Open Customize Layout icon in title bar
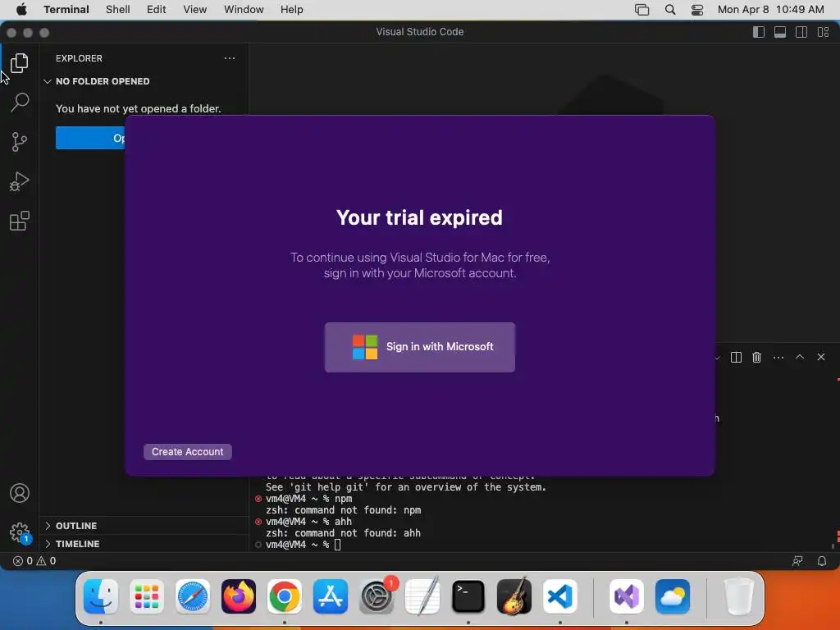This screenshot has width=840, height=630. [823, 32]
